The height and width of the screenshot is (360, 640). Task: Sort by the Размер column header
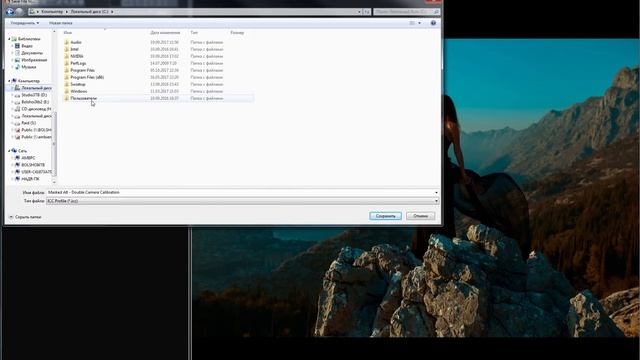coord(237,32)
